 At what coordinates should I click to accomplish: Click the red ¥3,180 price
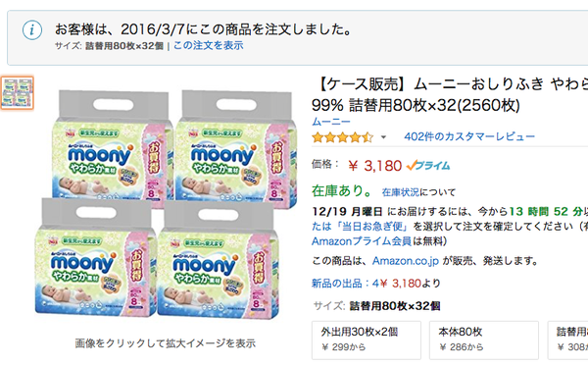(x=375, y=166)
